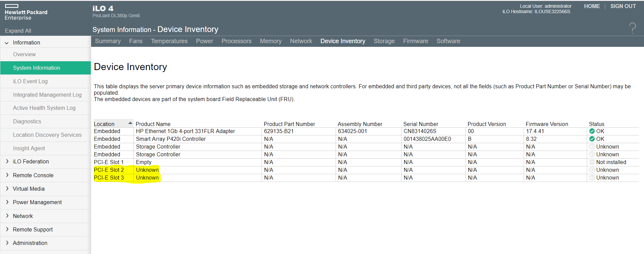Expand the Remote Console section
The image size is (644, 254).
(7, 175)
